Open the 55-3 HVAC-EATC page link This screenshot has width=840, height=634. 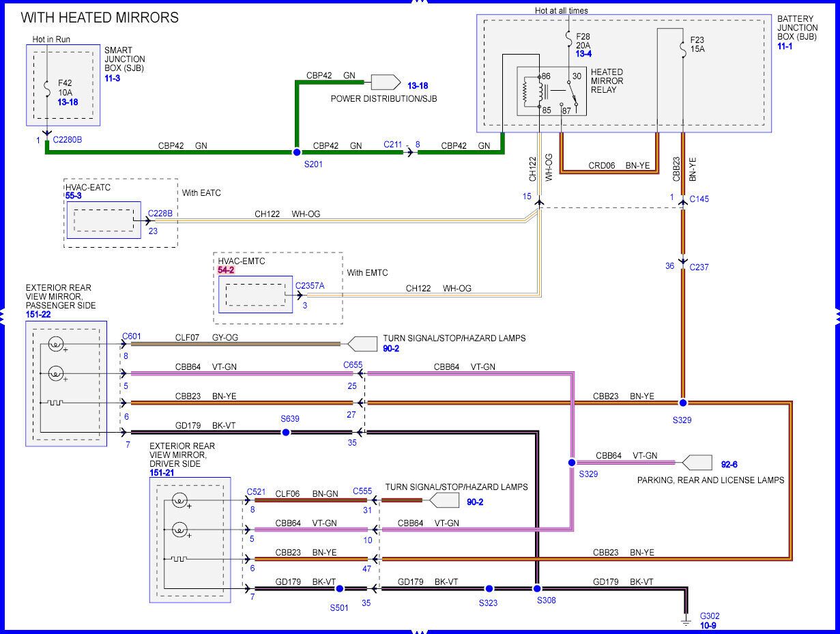tap(74, 195)
